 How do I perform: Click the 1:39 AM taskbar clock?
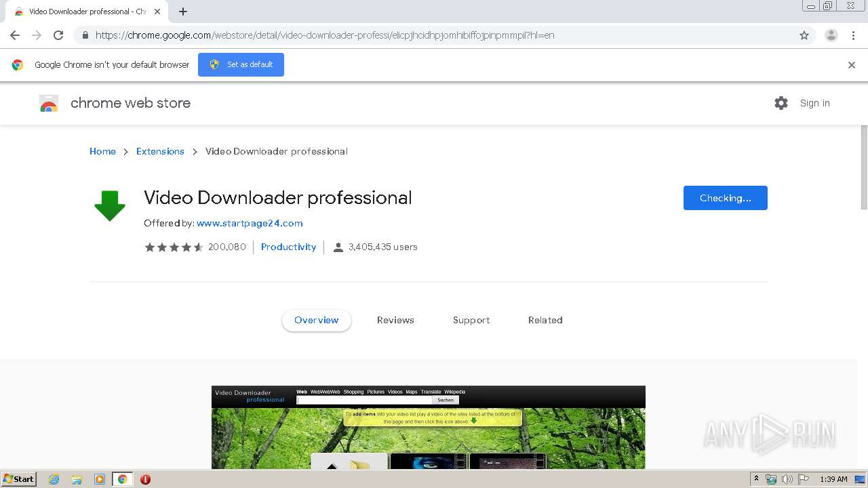click(833, 479)
